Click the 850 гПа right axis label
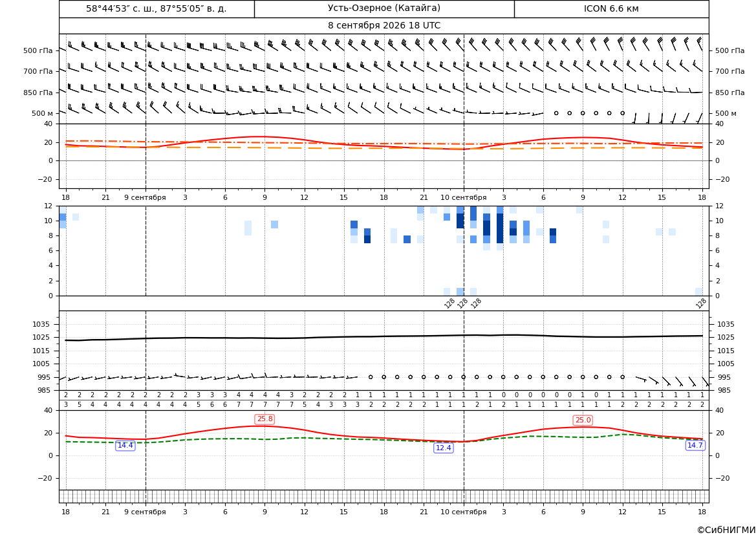 click(x=730, y=93)
